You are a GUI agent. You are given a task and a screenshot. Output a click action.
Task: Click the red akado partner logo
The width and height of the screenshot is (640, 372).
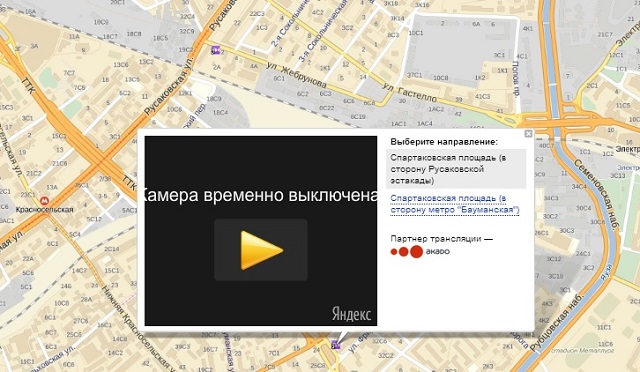420,252
